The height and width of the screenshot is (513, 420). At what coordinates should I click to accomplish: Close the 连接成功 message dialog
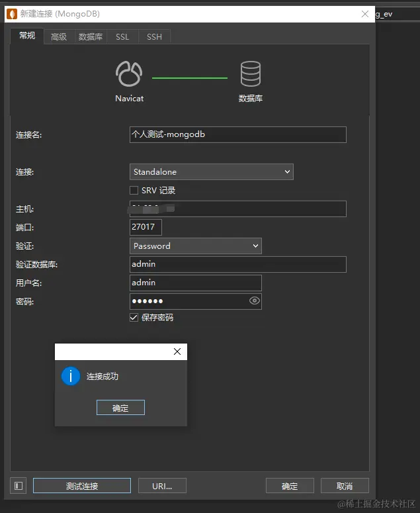coord(177,351)
